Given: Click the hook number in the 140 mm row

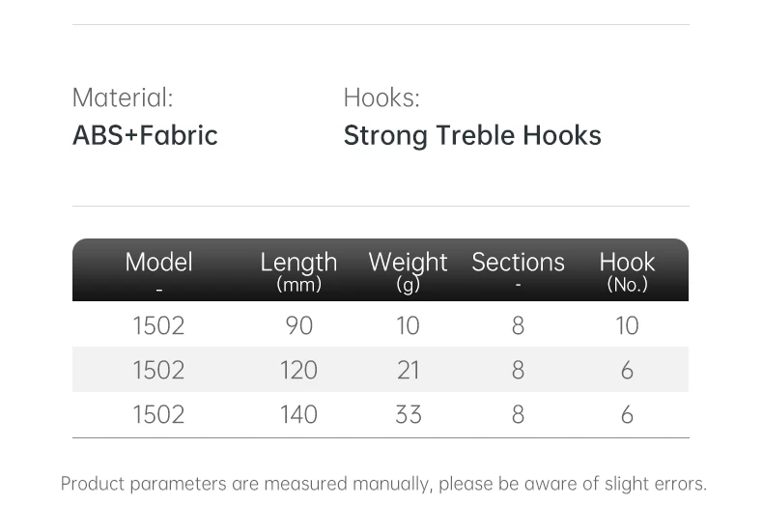Looking at the screenshot, I should click(x=627, y=414).
